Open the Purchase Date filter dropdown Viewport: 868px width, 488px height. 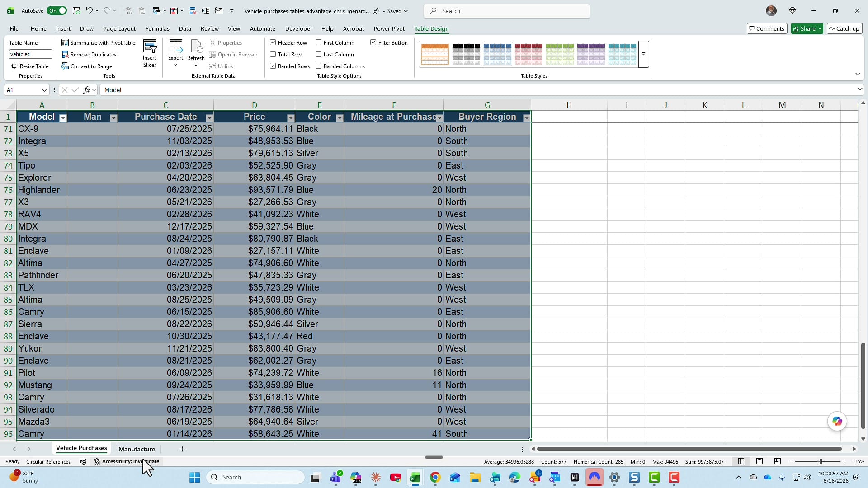[x=209, y=118]
